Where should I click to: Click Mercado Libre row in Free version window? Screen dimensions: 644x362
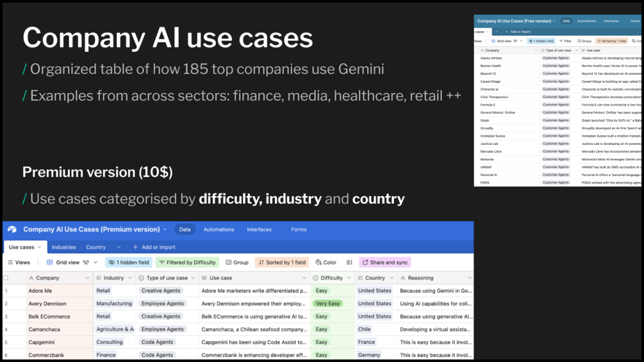point(557,151)
